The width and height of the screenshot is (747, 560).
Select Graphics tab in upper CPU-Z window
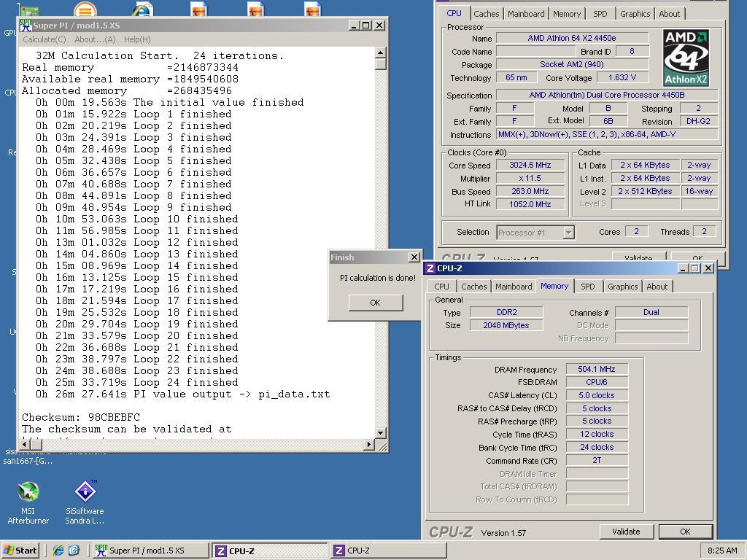[x=635, y=14]
